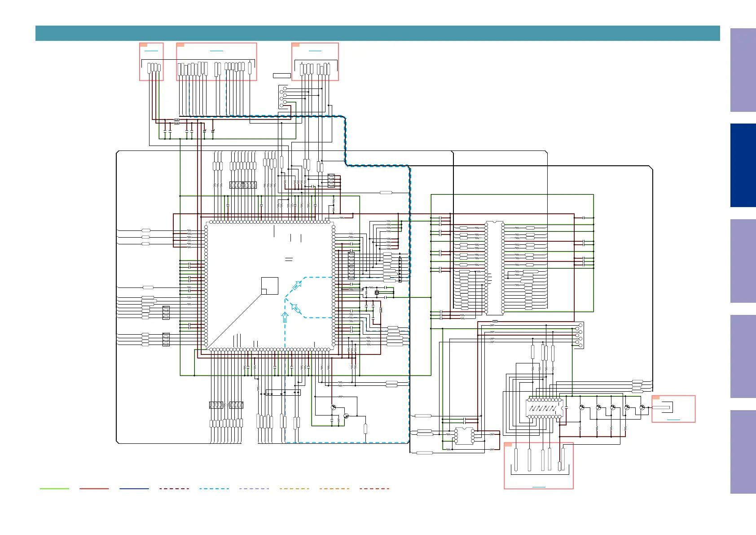Click the upper diagonal cyan arrow inside the large chip
The height and width of the screenshot is (535, 756).
(x=297, y=286)
